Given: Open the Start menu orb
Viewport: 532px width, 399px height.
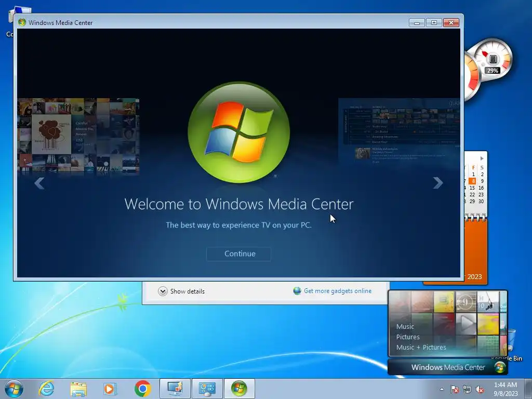Looking at the screenshot, I should coord(14,389).
